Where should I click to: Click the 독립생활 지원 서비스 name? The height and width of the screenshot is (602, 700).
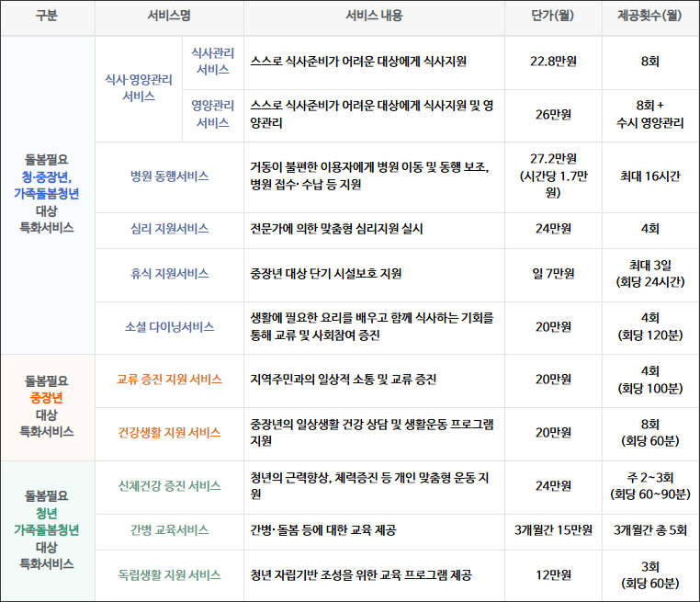pyautogui.click(x=169, y=575)
